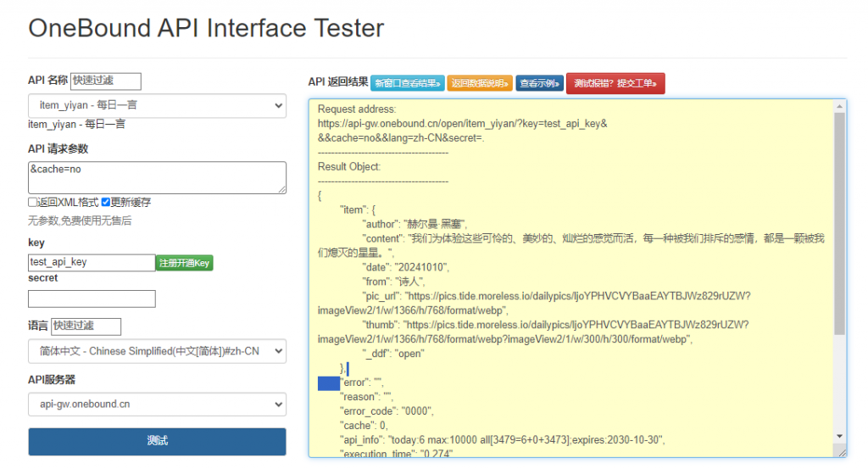Expand the language dropdown set to 简体中文
Screen dimensions: 868x469
click(157, 351)
